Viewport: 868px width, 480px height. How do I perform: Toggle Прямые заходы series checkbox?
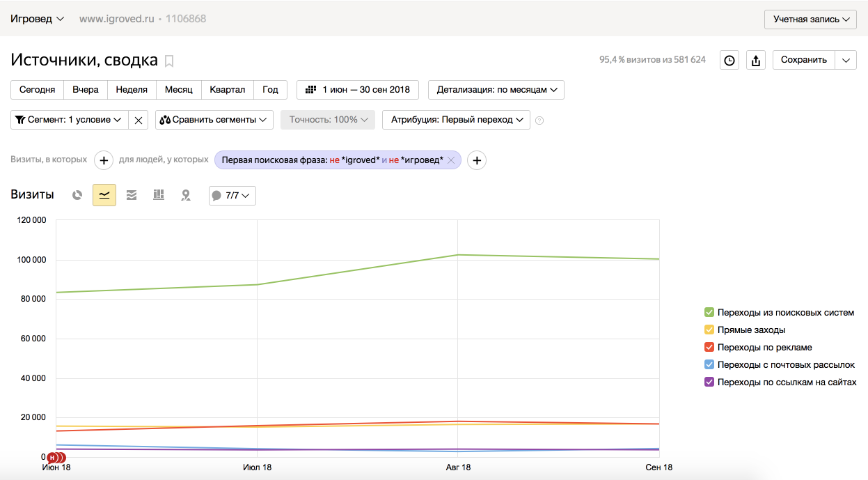(x=709, y=330)
